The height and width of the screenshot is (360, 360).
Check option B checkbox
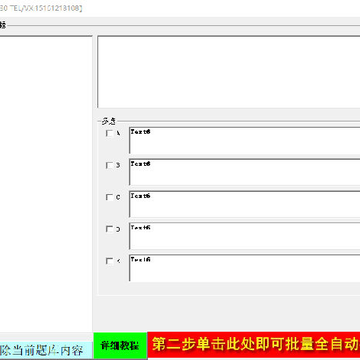pos(109,165)
